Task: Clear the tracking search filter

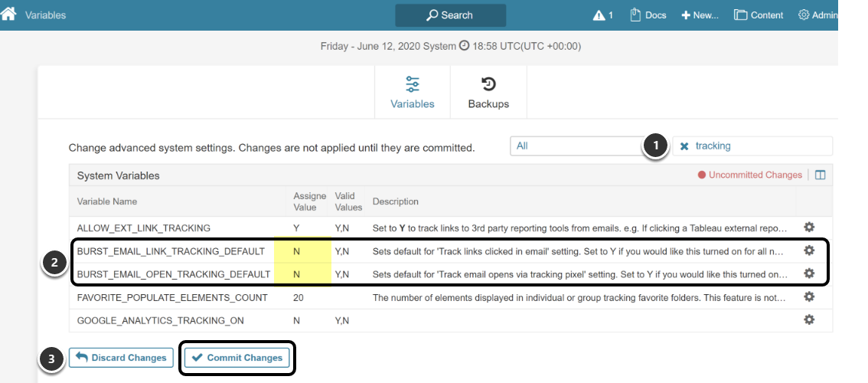Action: (x=684, y=146)
